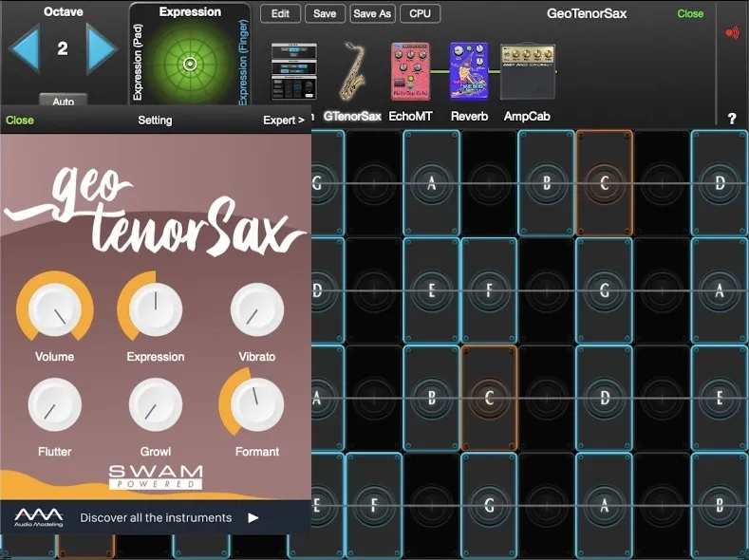Open help with the question mark icon
This screenshot has width=749, height=560.
coord(732,119)
